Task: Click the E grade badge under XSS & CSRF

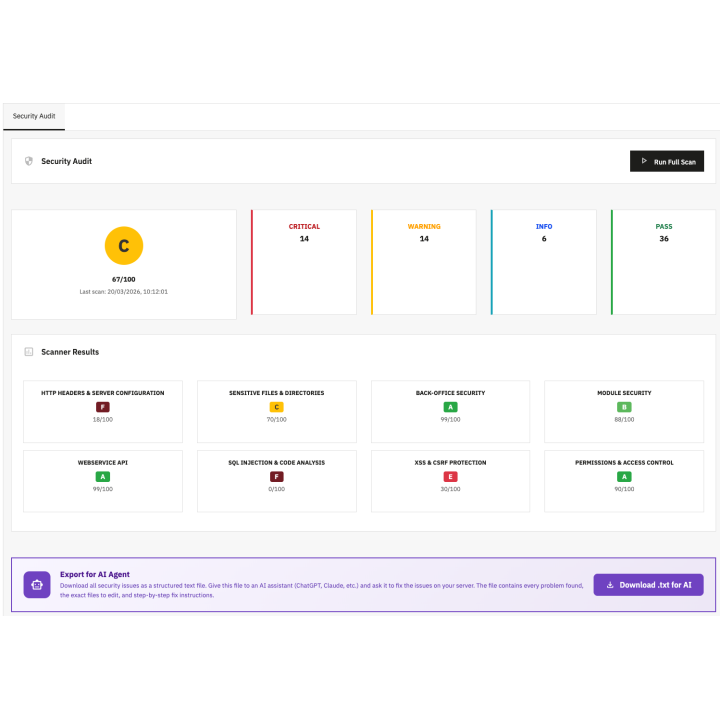Action: tap(450, 477)
